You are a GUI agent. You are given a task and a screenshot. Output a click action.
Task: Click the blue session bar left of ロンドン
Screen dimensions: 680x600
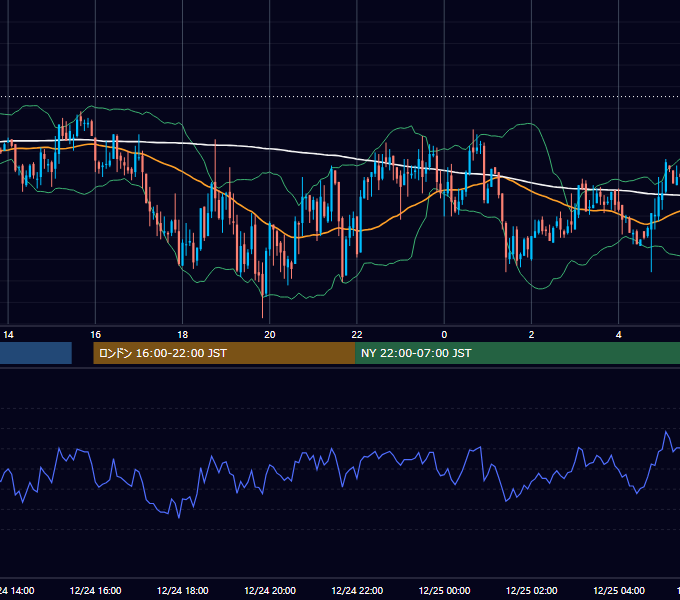pos(36,353)
